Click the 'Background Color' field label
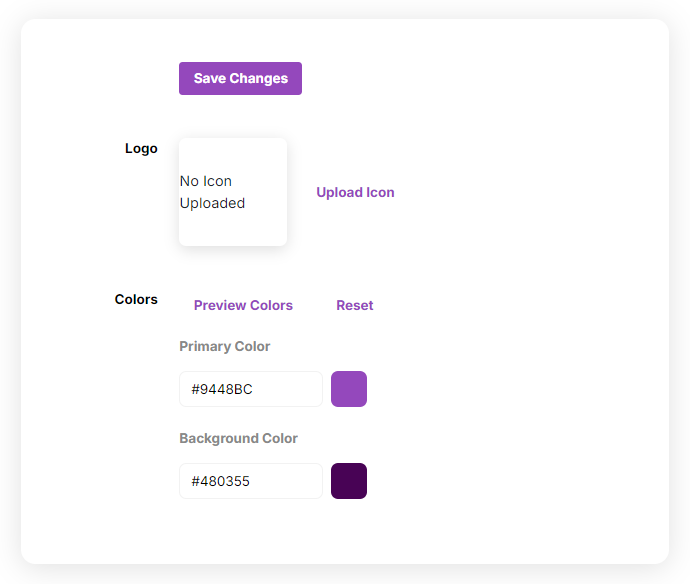This screenshot has height=584, width=690. (x=238, y=438)
